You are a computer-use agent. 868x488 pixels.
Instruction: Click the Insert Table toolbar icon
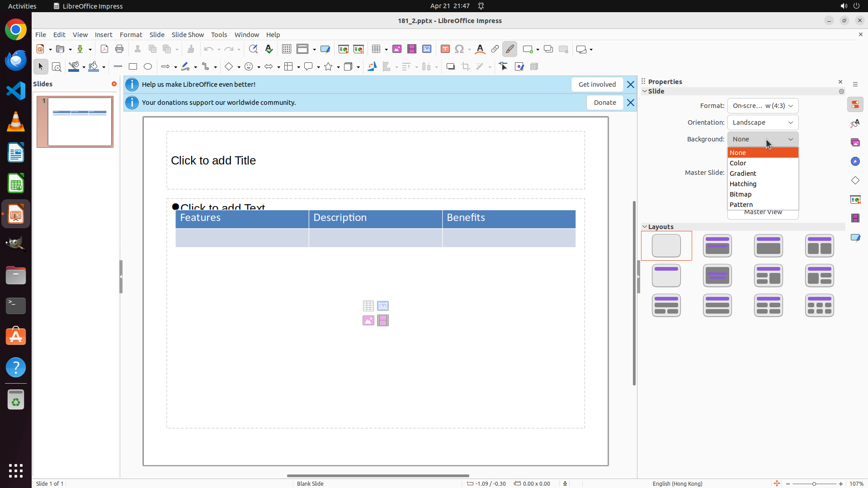[376, 49]
